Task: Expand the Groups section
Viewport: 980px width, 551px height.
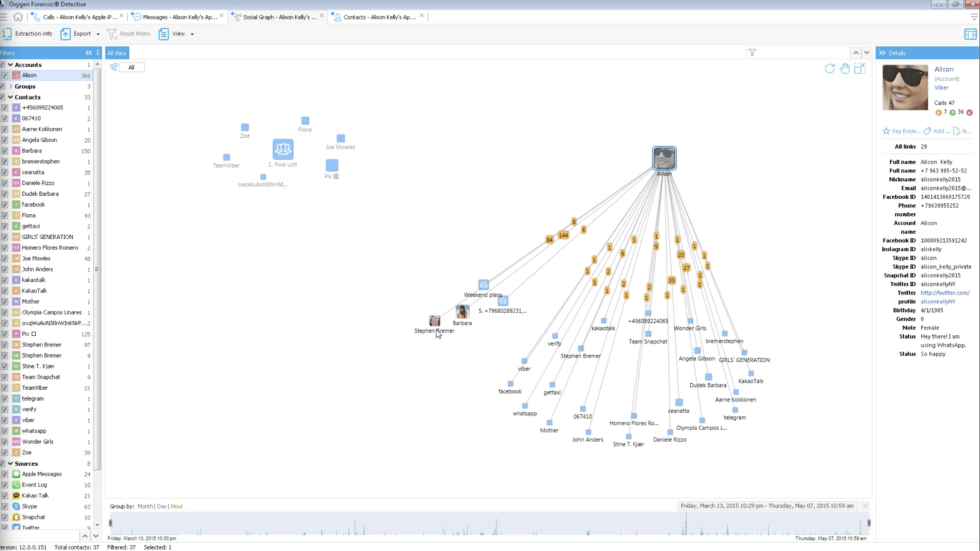Action: (11, 86)
